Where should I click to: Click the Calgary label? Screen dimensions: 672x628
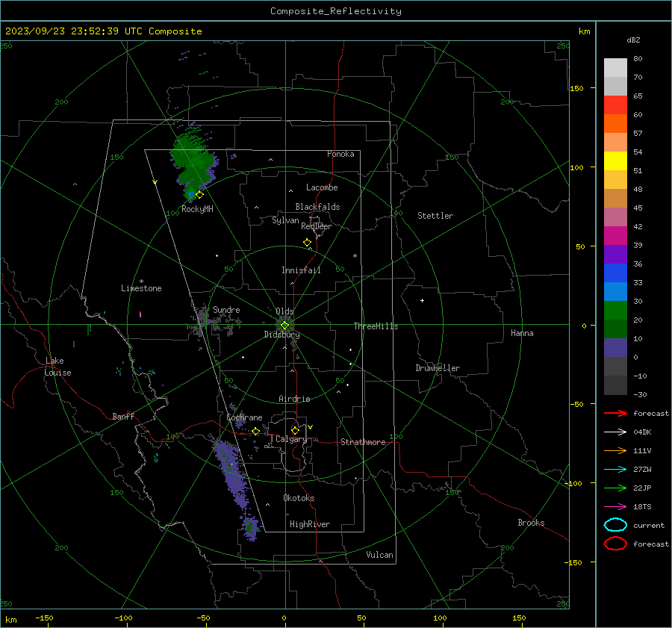(x=291, y=439)
